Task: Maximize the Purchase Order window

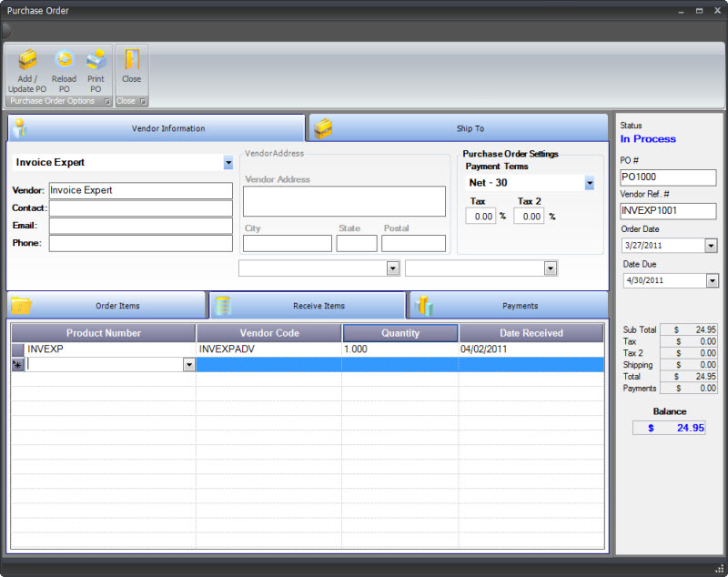Action: click(x=699, y=11)
